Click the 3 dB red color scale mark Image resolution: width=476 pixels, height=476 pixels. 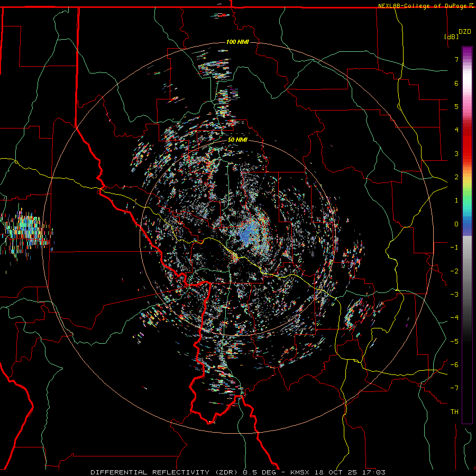(456, 153)
